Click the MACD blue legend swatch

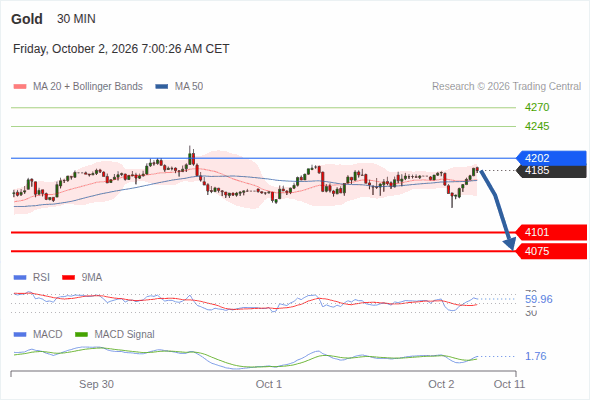point(20,335)
